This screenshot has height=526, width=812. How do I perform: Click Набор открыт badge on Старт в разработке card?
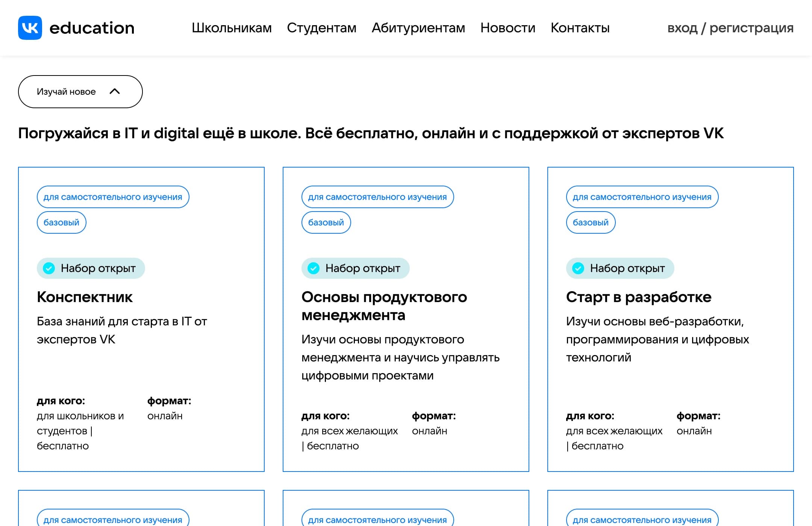point(620,268)
